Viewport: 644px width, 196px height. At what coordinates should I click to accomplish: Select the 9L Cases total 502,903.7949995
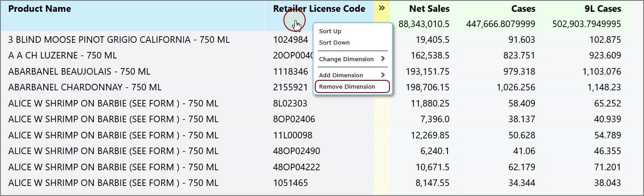586,24
